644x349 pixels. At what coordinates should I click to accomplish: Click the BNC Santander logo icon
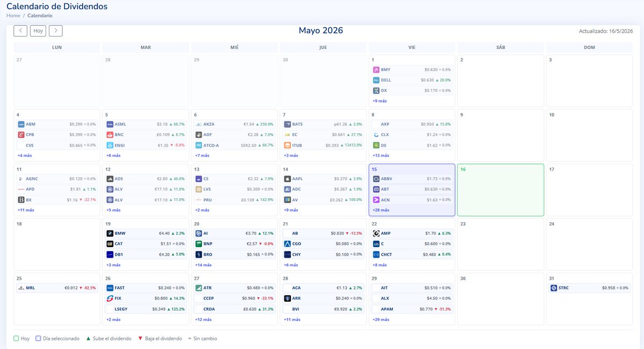(110, 135)
